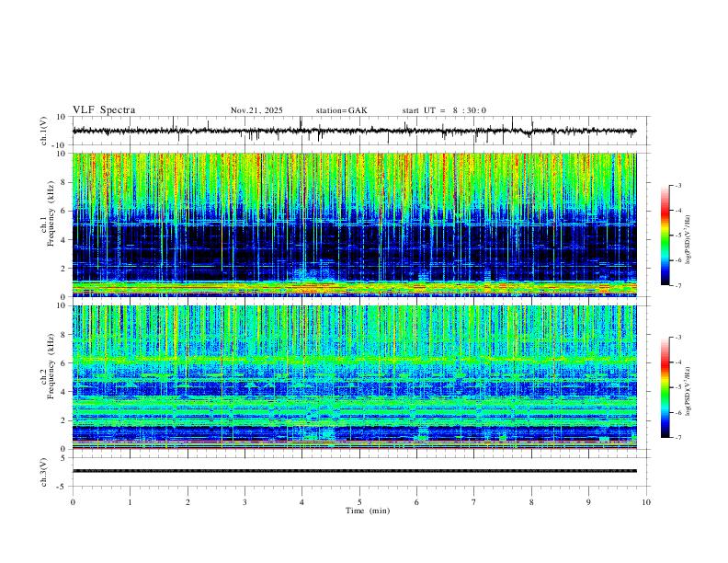Click the 'ch.1(V)' waveform axis label
The height and width of the screenshot is (563, 728).
[x=44, y=131]
